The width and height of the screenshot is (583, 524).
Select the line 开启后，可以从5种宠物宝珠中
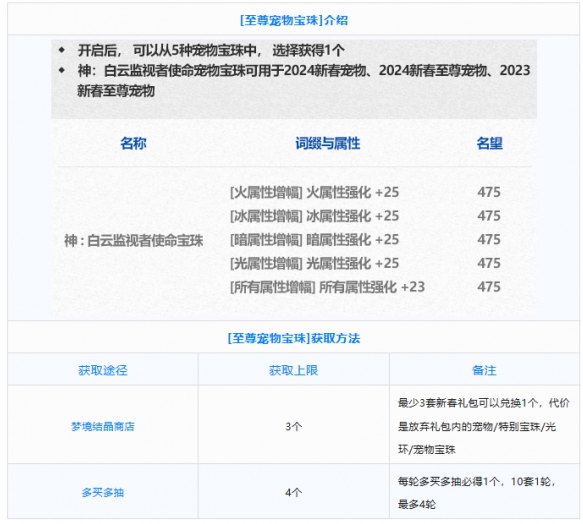(x=211, y=51)
